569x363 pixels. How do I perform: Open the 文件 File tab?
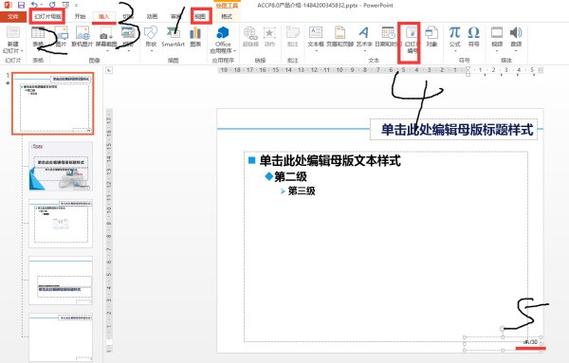tap(13, 17)
